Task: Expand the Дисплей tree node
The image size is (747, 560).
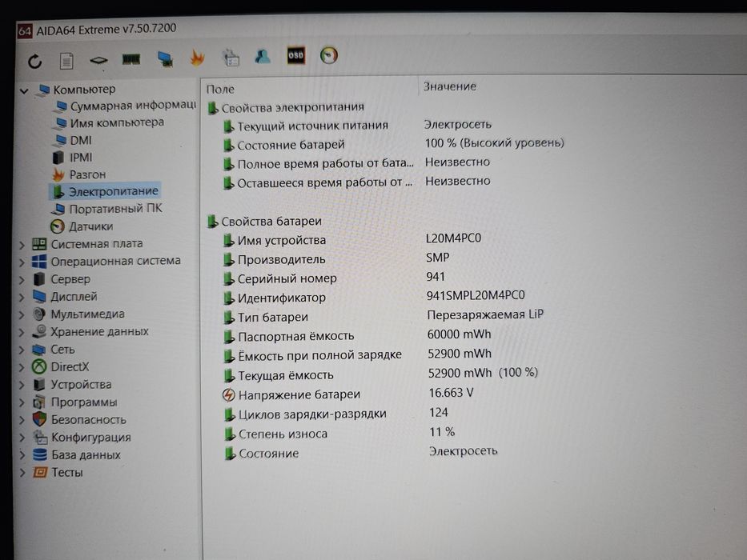Action: pyautogui.click(x=22, y=298)
